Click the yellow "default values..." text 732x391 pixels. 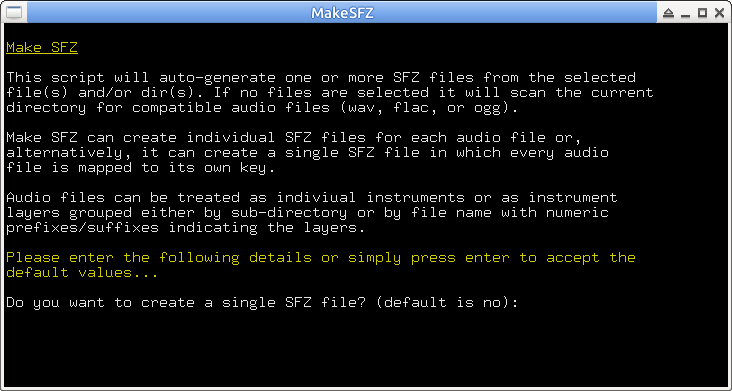(82, 272)
